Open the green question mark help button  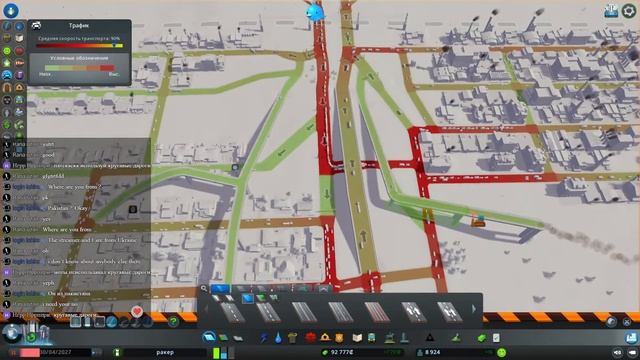(x=173, y=322)
